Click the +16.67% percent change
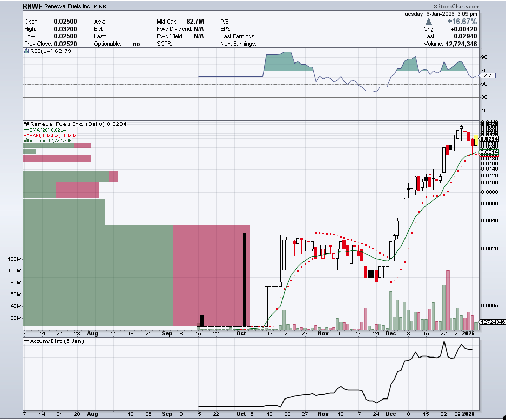 [462, 22]
